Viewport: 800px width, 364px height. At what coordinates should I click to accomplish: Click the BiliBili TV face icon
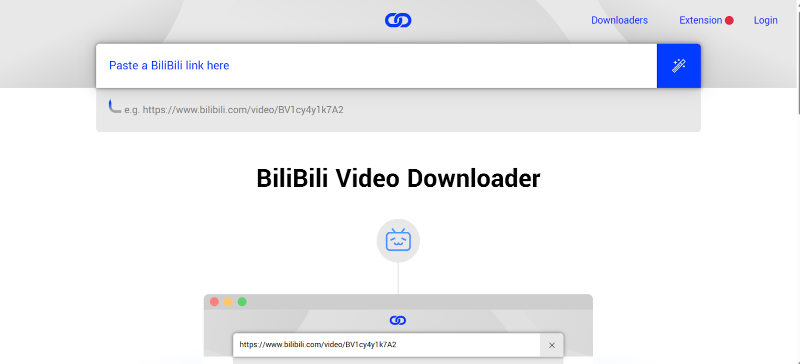[398, 240]
